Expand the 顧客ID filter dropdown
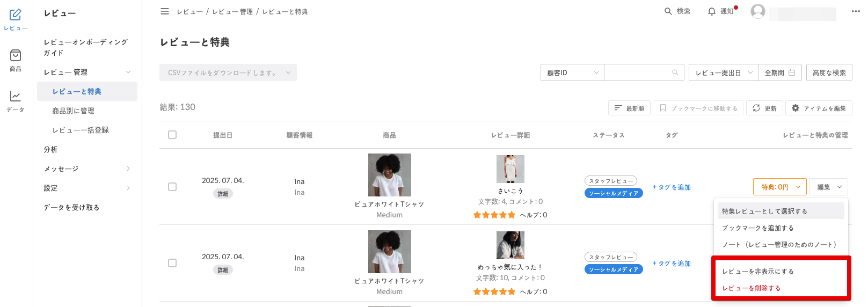This screenshot has height=307, width=868. click(x=572, y=72)
